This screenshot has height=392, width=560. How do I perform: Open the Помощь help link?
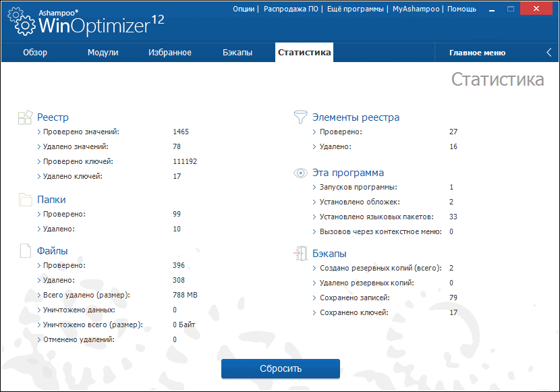[x=461, y=9]
